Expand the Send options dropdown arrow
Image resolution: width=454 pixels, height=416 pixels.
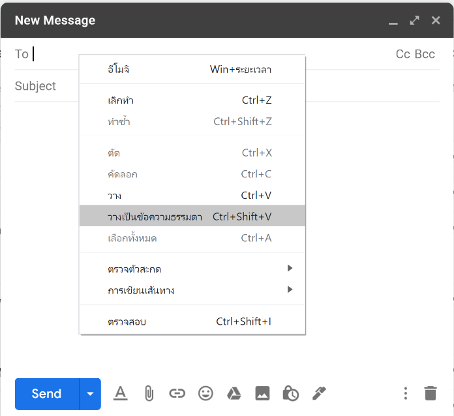[90, 394]
